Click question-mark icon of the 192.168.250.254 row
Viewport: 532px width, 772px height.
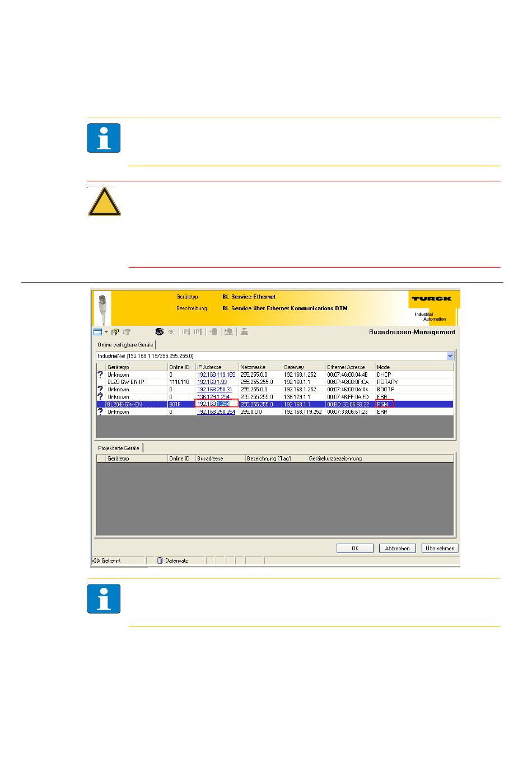click(100, 411)
